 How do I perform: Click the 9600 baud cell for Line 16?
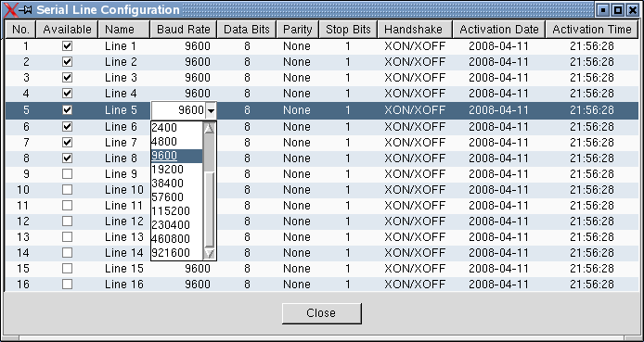click(x=184, y=285)
